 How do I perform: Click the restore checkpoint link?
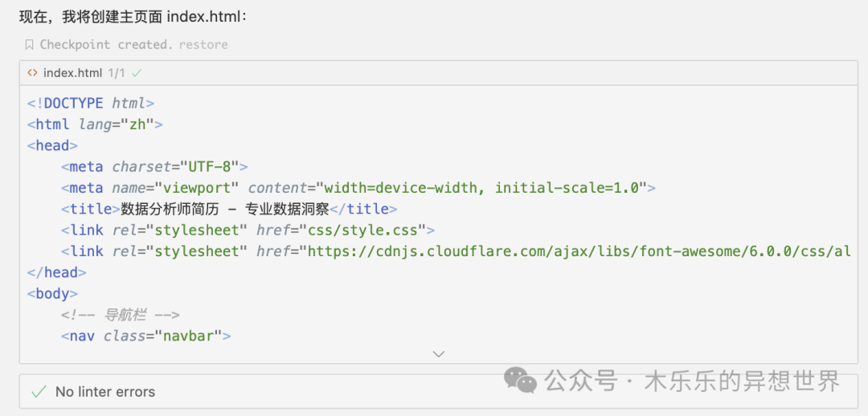[x=203, y=45]
